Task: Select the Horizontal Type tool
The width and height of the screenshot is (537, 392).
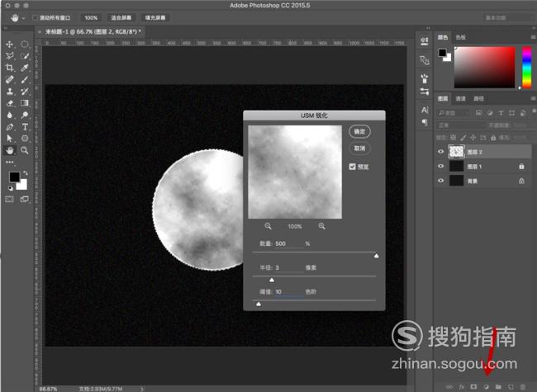Action: click(x=24, y=127)
